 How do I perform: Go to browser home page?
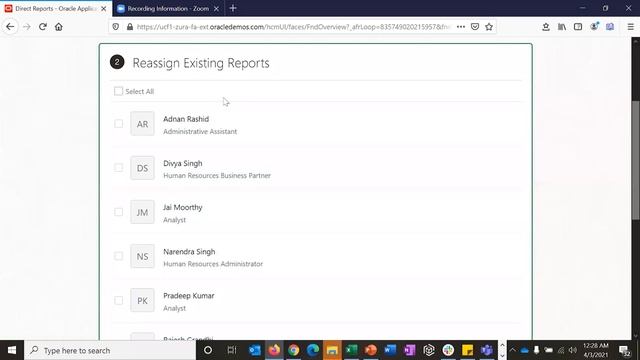(59, 27)
